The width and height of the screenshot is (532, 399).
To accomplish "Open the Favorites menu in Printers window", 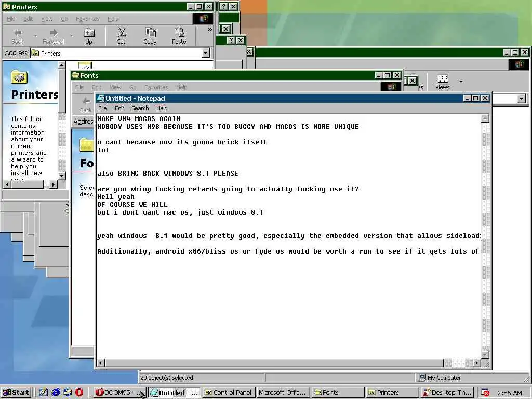I will click(87, 19).
